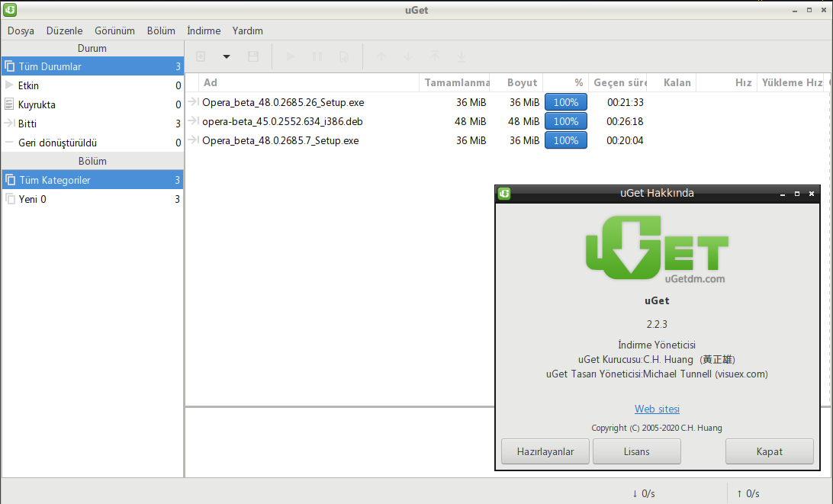
Task: Select the Etkin status filter
Action: (92, 85)
